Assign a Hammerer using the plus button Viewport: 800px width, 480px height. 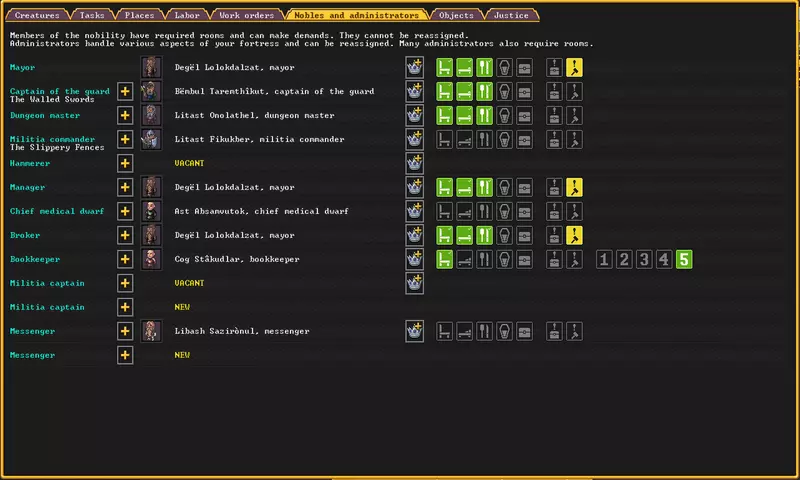125,163
